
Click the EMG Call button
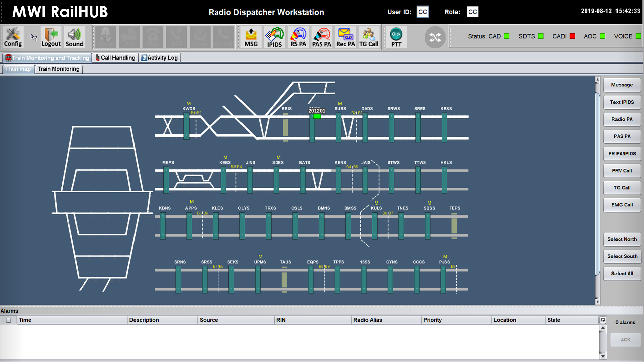[622, 205]
